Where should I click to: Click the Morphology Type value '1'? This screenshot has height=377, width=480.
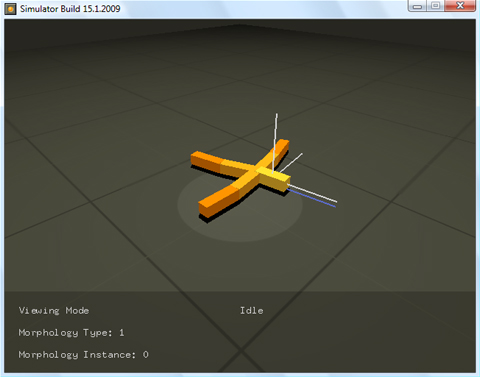(122, 333)
